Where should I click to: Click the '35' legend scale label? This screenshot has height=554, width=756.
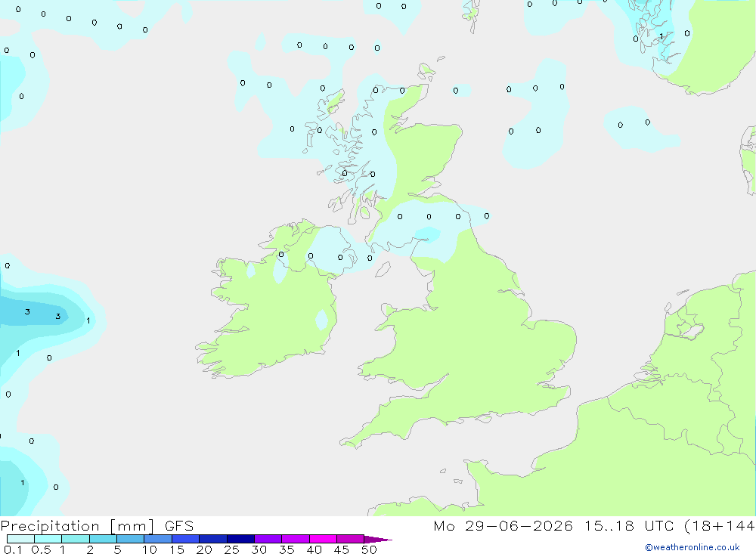click(287, 549)
